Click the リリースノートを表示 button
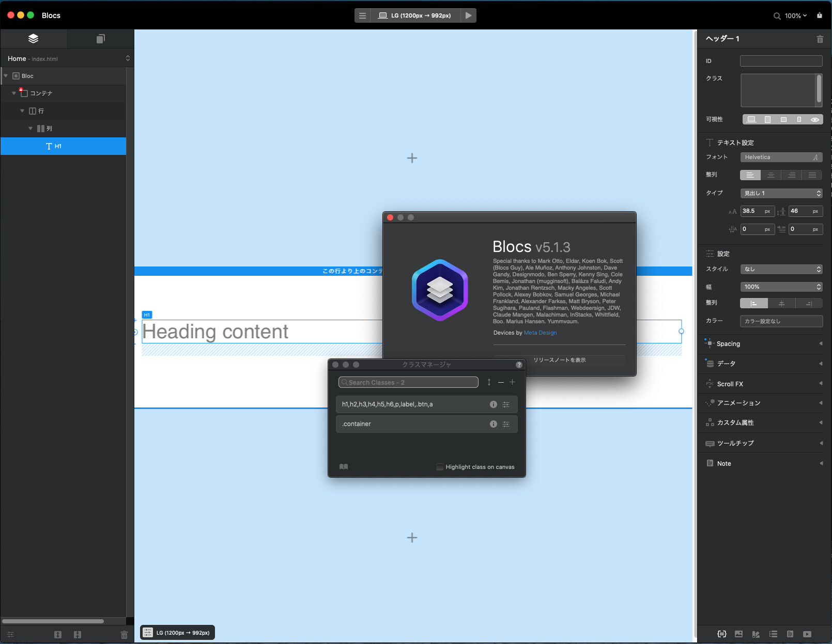The image size is (832, 644). 559,360
